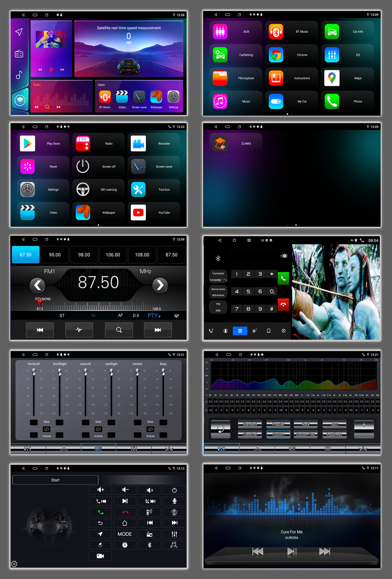
Task: Click the File Explorer icon
Action: [220, 78]
